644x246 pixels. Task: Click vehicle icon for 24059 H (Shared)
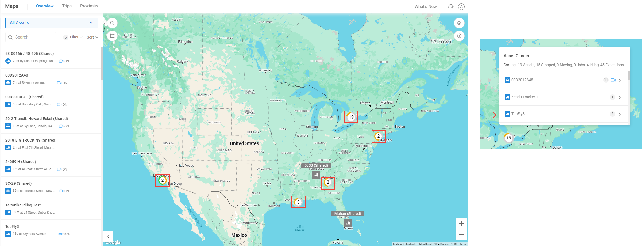click(8, 169)
